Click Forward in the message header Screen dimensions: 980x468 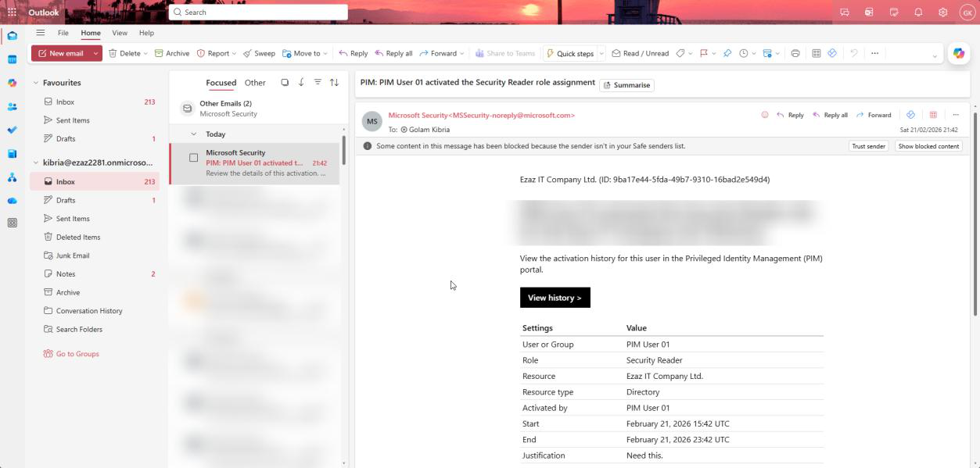pos(874,115)
